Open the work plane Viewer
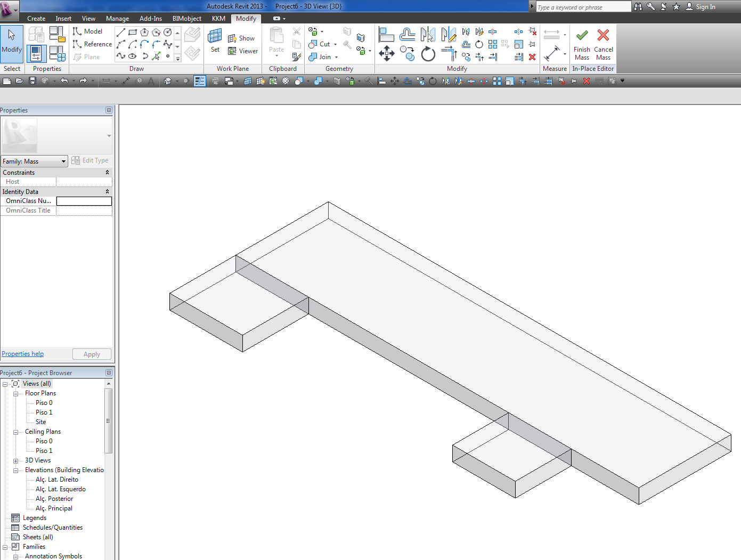 point(243,51)
